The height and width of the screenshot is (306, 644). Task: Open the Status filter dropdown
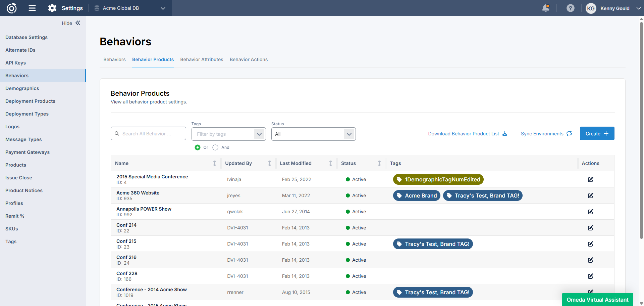[349, 134]
